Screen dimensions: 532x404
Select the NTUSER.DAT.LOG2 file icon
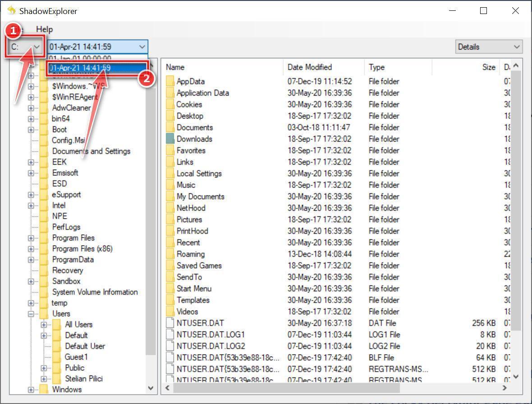click(x=170, y=346)
